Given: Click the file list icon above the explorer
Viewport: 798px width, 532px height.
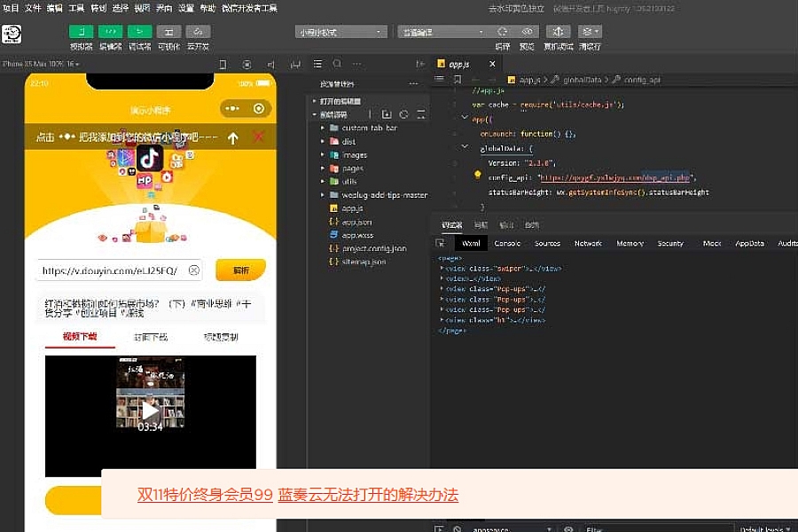Looking at the screenshot, I should [x=317, y=64].
